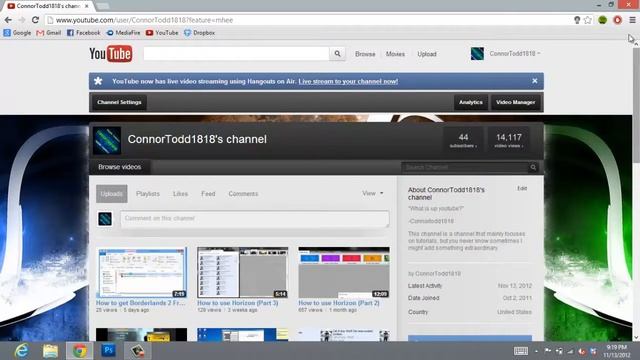This screenshot has height=360, width=640.
Task: Click the account avatar in header
Action: click(x=477, y=53)
